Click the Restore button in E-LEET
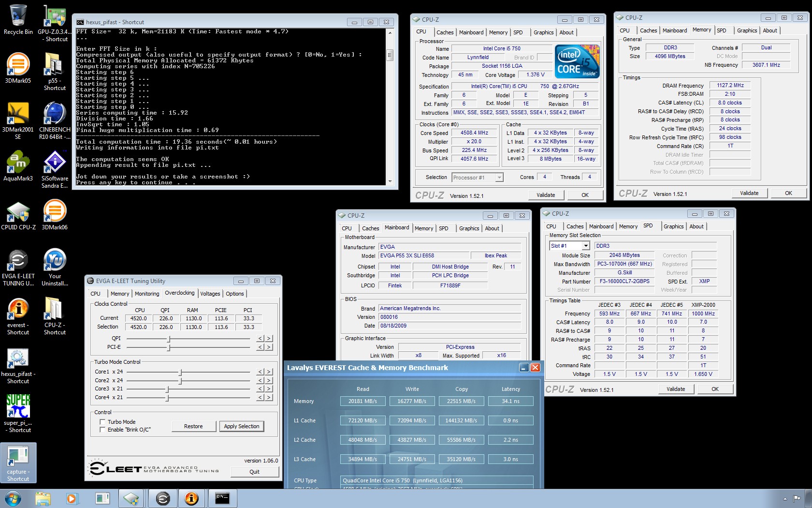This screenshot has height=508, width=812. pyautogui.click(x=193, y=426)
